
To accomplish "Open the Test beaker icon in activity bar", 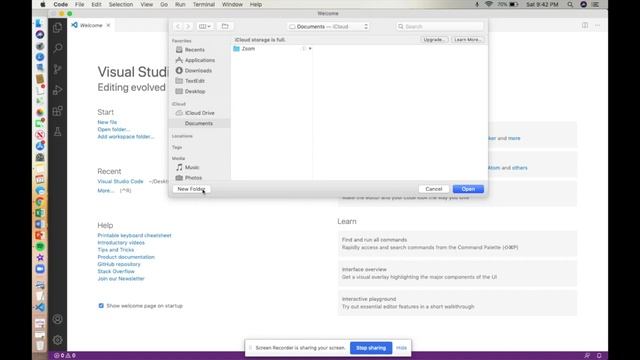I will click(58, 131).
